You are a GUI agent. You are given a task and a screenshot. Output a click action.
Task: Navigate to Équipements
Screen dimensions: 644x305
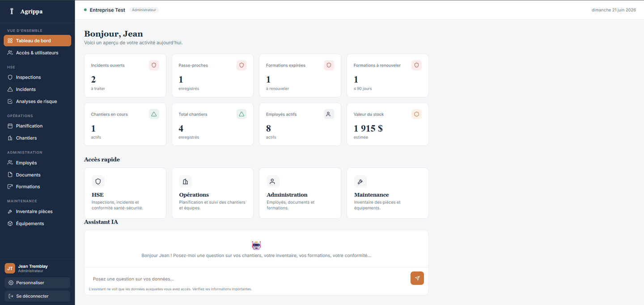[37, 224]
